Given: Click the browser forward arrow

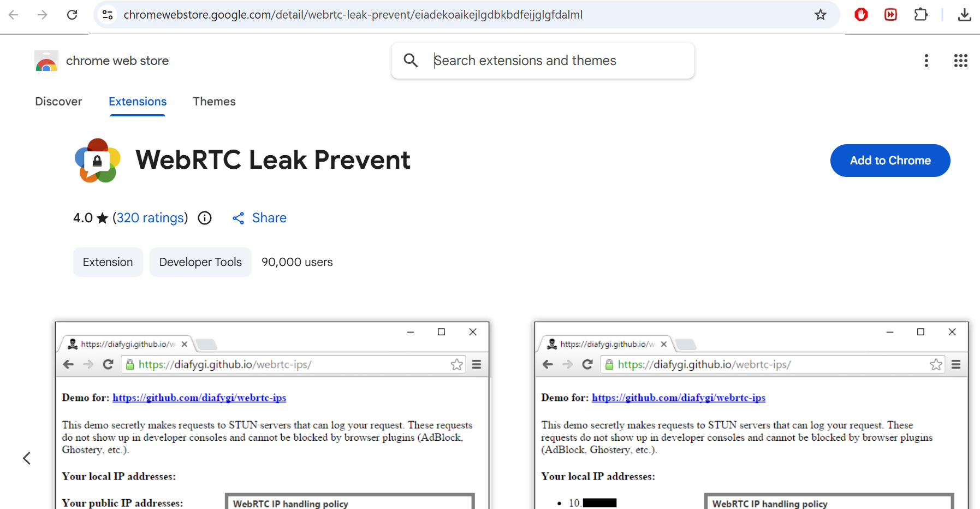Looking at the screenshot, I should coord(43,15).
